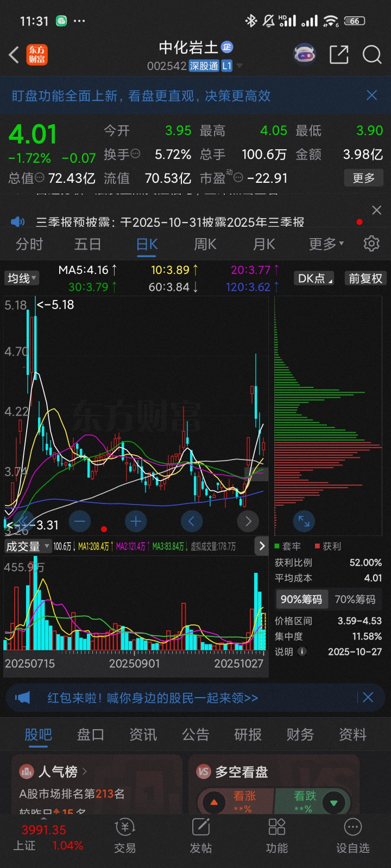Tap the 总值 info icon

[40, 177]
